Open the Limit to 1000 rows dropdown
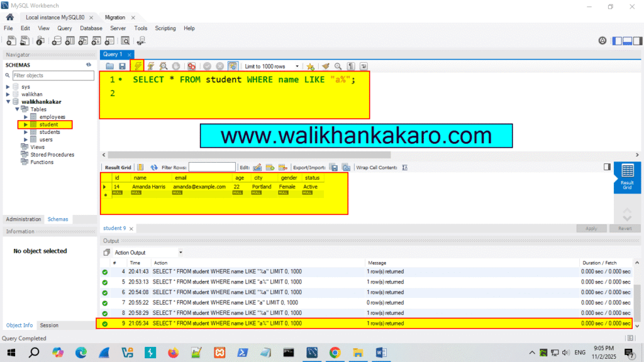Image resolution: width=644 pixels, height=362 pixels. tap(297, 65)
